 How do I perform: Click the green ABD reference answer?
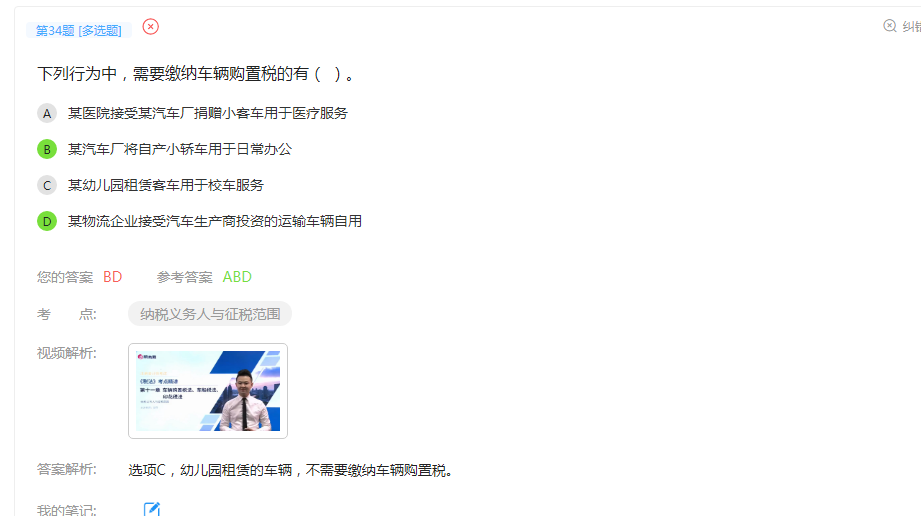tap(237, 277)
